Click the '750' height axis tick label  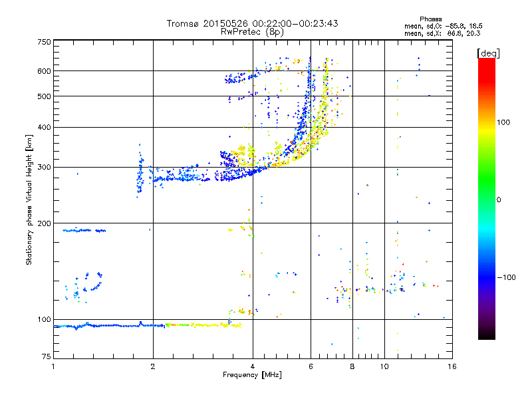pos(44,42)
